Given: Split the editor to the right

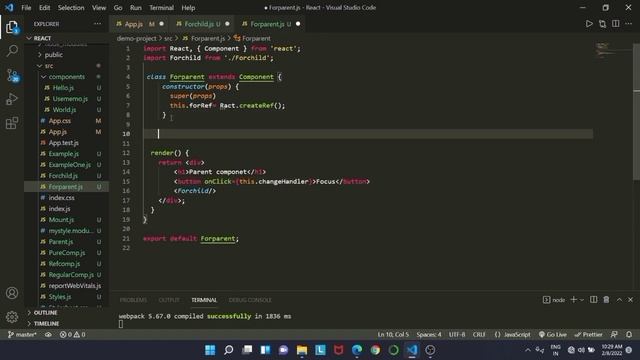Looking at the screenshot, I should (x=616, y=24).
